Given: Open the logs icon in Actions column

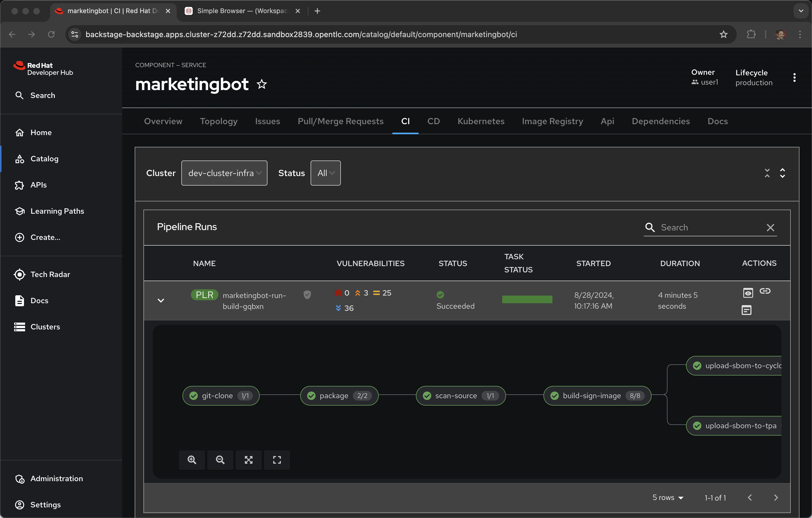Looking at the screenshot, I should (x=746, y=310).
